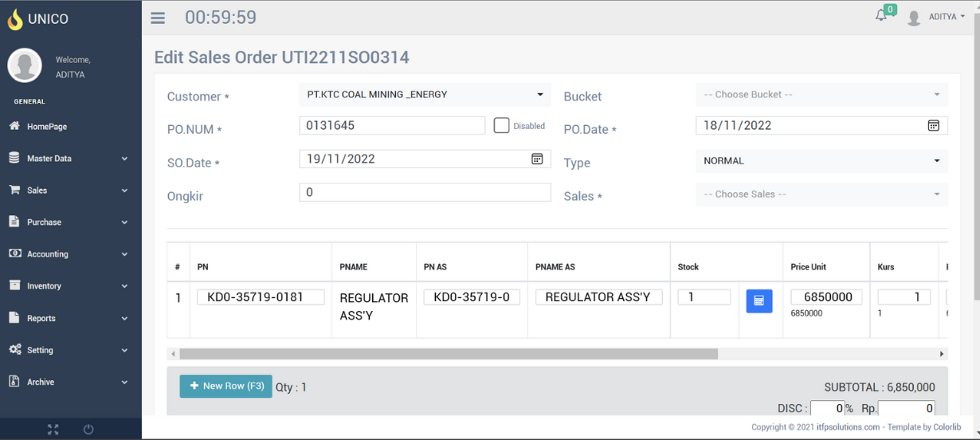This screenshot has width=980, height=440.
Task: Open the notification bell icon
Action: pyautogui.click(x=881, y=16)
